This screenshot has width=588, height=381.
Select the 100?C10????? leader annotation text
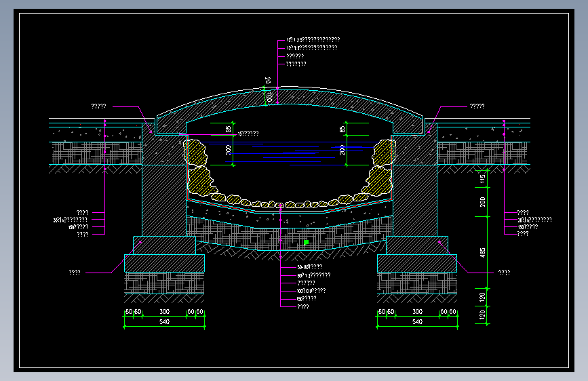click(x=311, y=291)
